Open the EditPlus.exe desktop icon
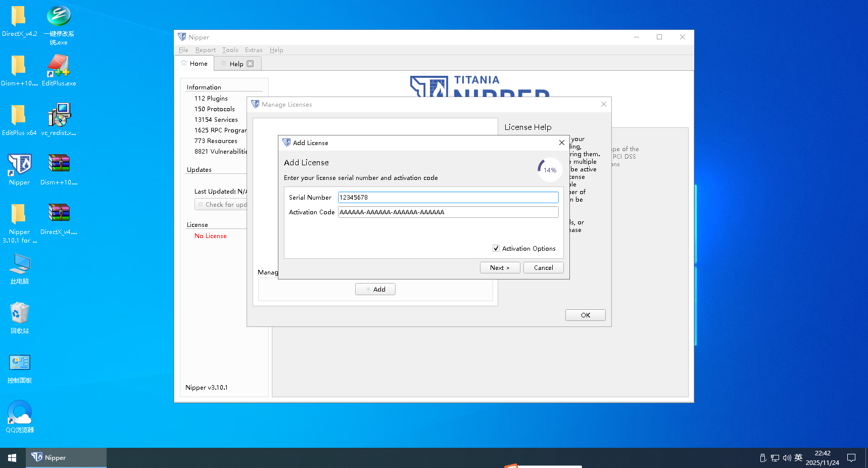This screenshot has height=468, width=868. tap(59, 66)
